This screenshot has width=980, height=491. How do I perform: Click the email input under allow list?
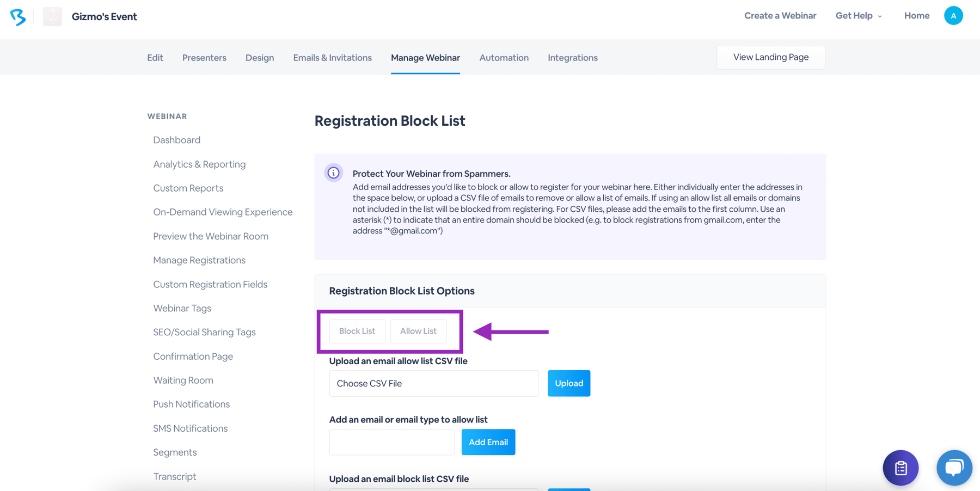[391, 441]
